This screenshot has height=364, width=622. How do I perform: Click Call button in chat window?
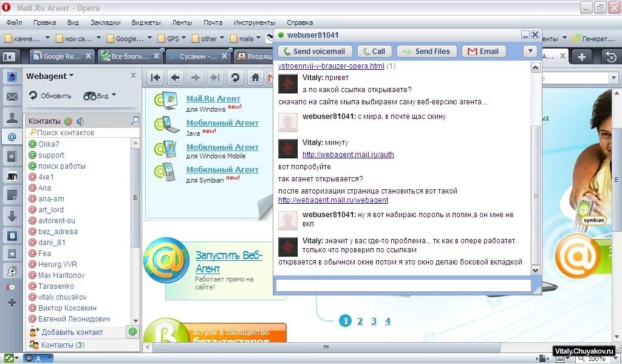point(374,52)
